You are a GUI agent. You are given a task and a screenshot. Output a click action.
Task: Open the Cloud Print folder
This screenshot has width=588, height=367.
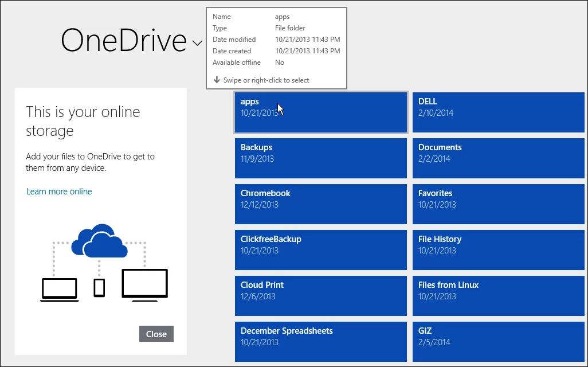(320, 295)
